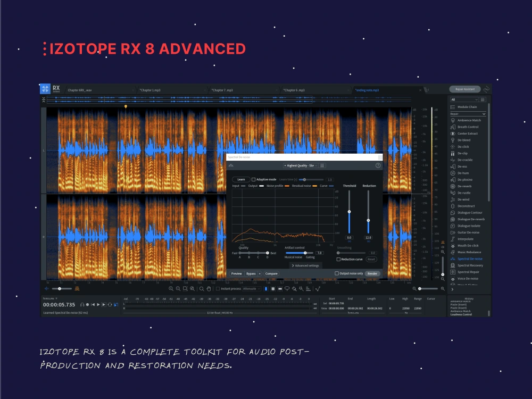
Task: Open the Breath Control module
Action: [x=464, y=127]
